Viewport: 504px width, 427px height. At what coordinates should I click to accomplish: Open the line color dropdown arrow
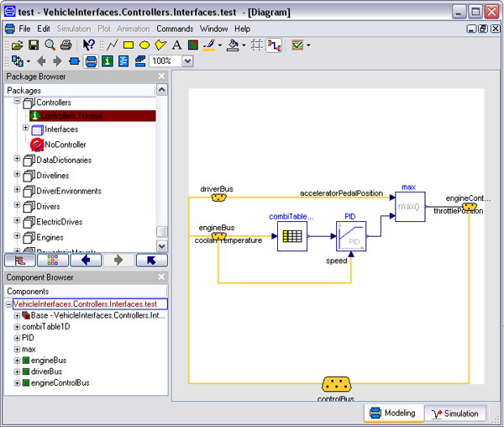click(221, 45)
